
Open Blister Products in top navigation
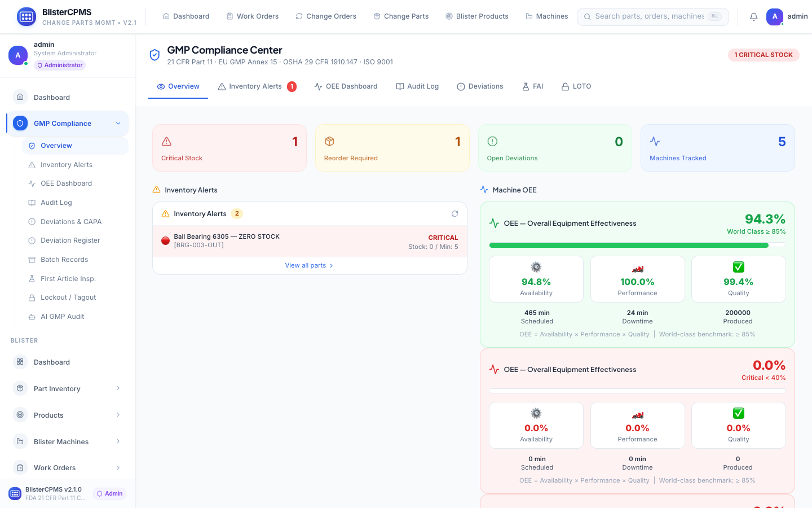477,16
